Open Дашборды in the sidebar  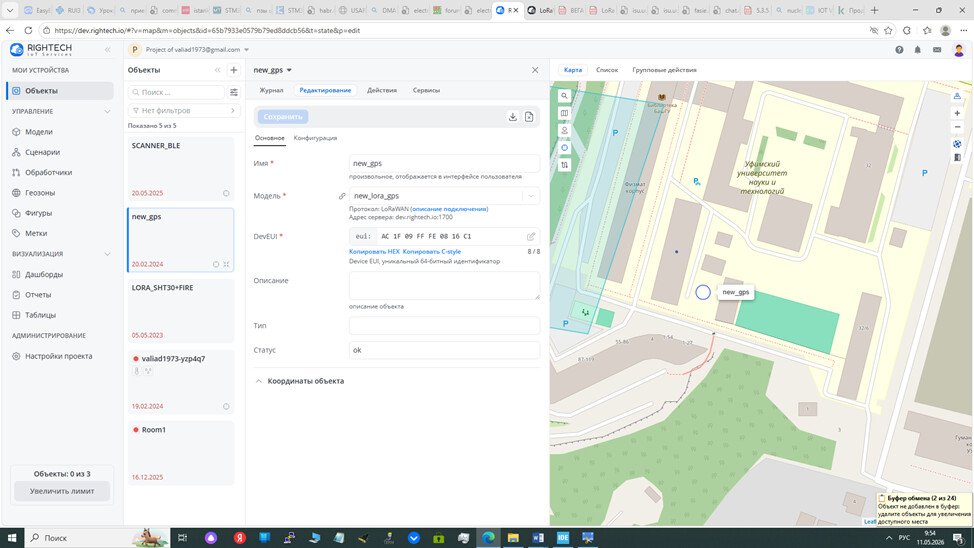43,275
